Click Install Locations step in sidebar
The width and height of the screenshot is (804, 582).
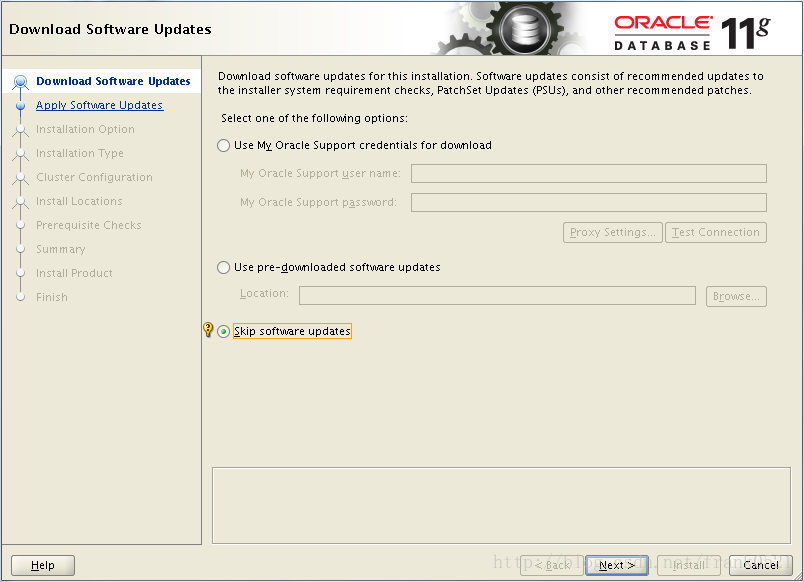79,201
